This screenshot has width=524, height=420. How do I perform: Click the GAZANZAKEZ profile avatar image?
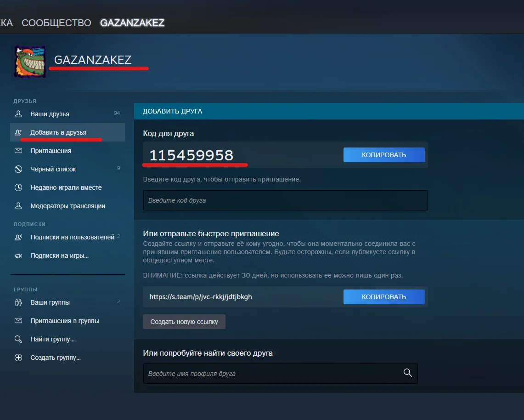[x=29, y=61]
